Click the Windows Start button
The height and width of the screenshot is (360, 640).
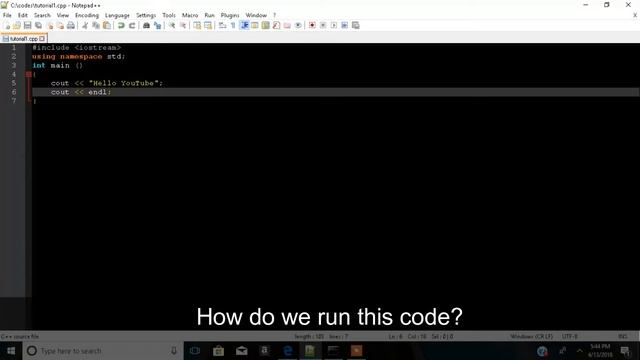(11, 351)
